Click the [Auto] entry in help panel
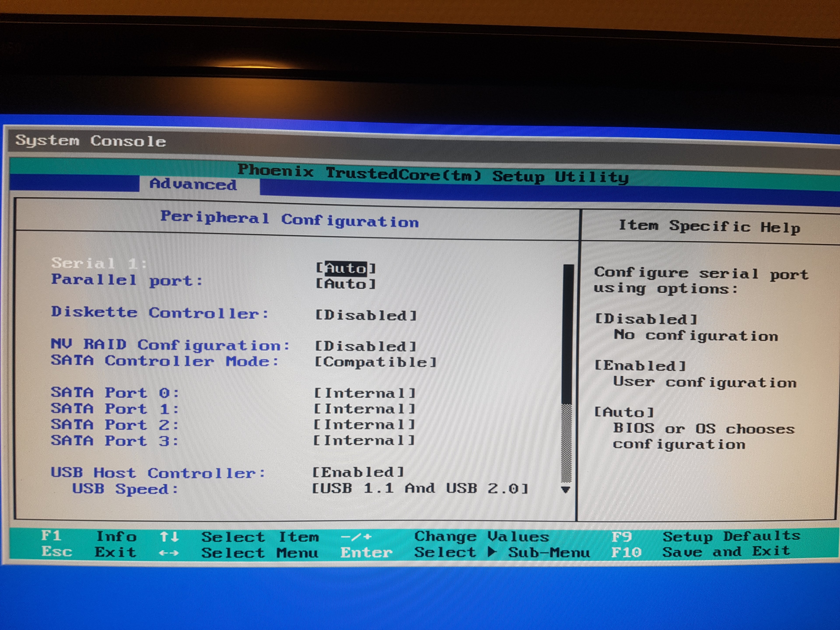Viewport: 840px width, 630px height. 624,412
